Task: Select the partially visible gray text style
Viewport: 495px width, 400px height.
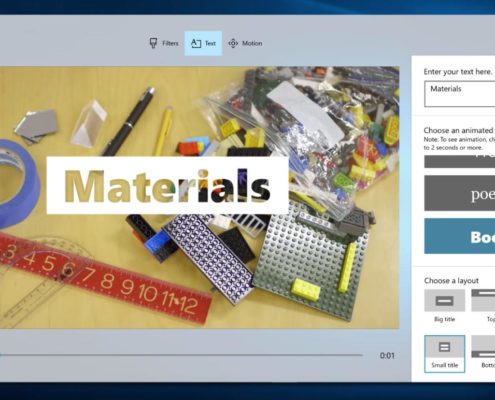Action: [460, 162]
